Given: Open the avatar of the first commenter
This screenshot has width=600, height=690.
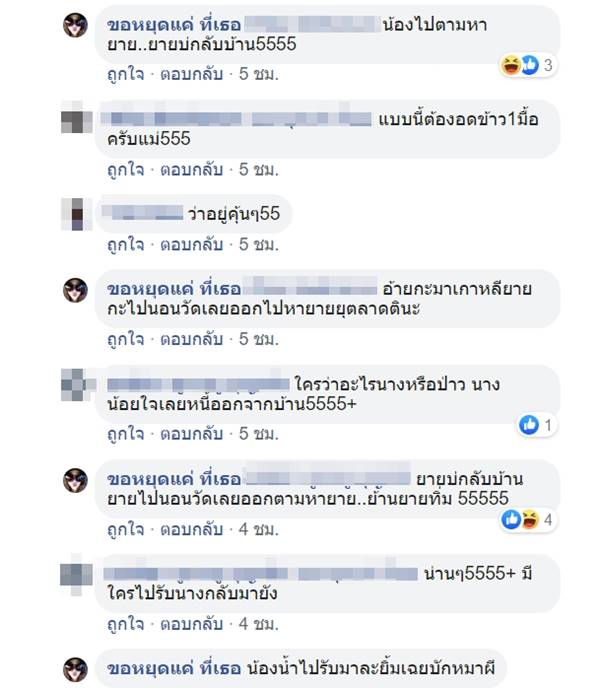Looking at the screenshot, I should (75, 25).
